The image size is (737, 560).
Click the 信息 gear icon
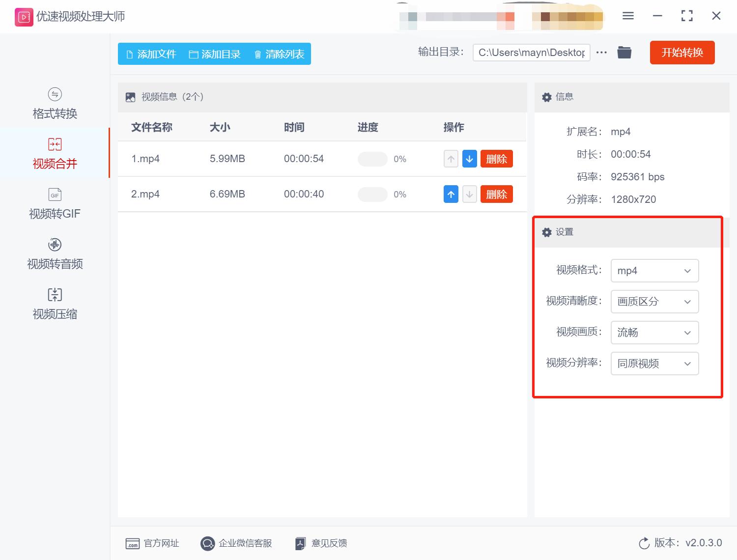(x=546, y=97)
